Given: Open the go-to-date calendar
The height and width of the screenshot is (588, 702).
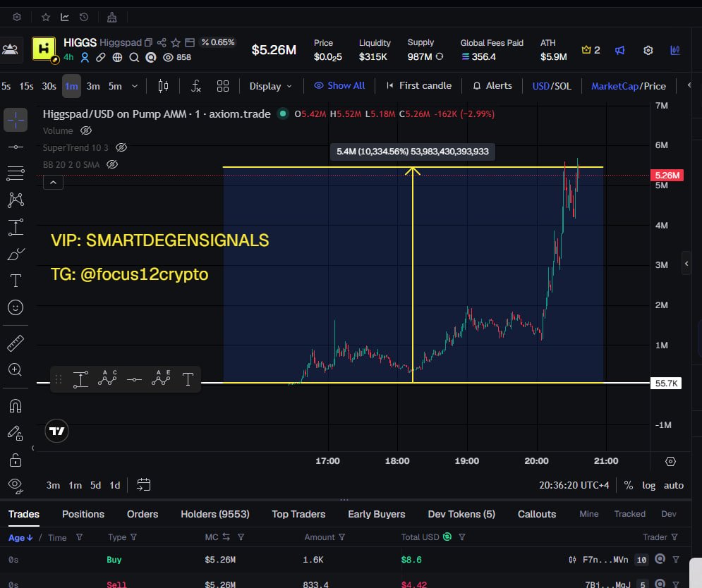Looking at the screenshot, I should (144, 484).
